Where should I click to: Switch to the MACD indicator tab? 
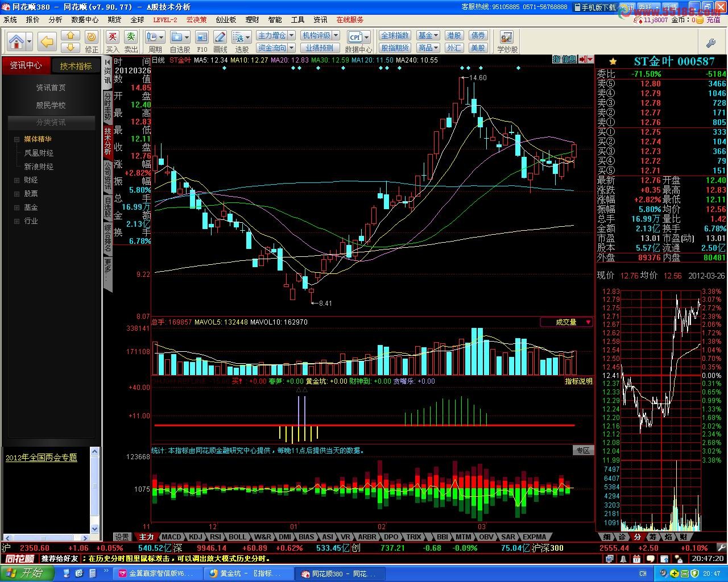point(171,537)
